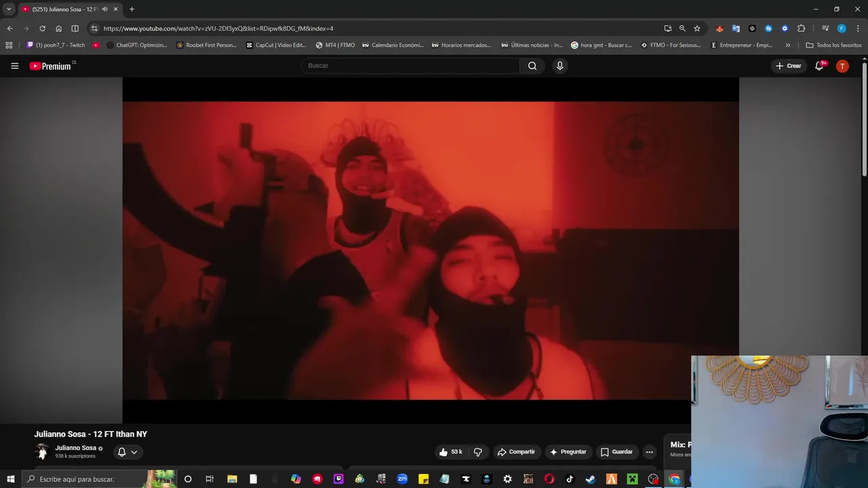
Task: Click the Windows taskbar search box
Action: point(99,479)
